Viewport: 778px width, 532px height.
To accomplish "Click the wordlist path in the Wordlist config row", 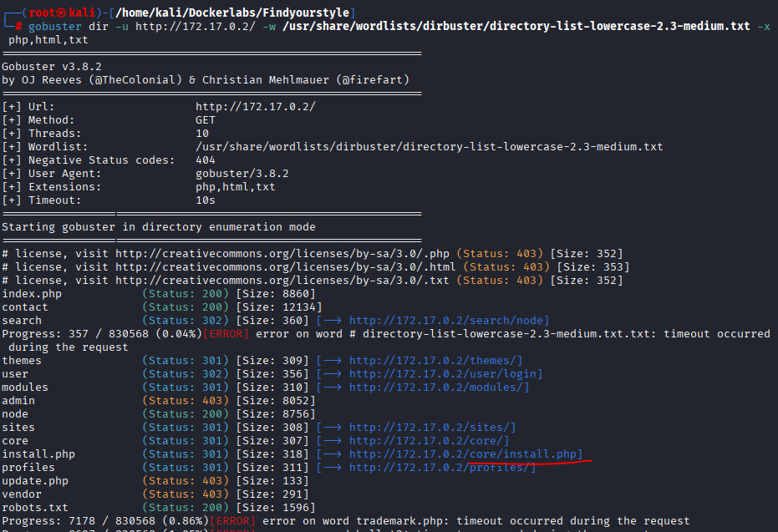I will point(429,147).
